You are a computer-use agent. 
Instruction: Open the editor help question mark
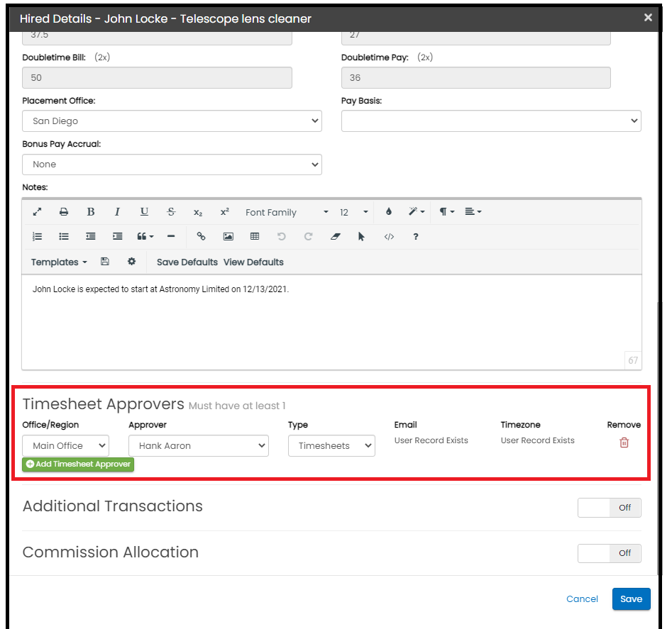415,236
